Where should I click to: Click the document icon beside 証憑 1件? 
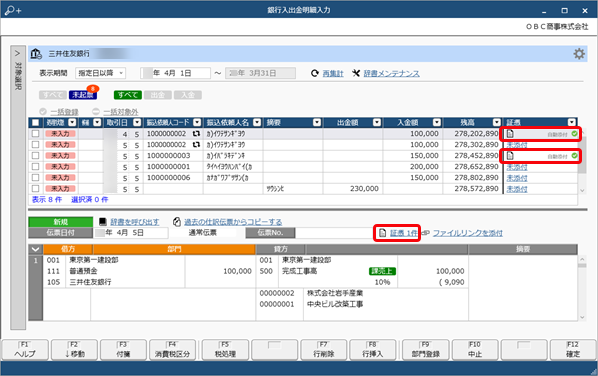383,233
